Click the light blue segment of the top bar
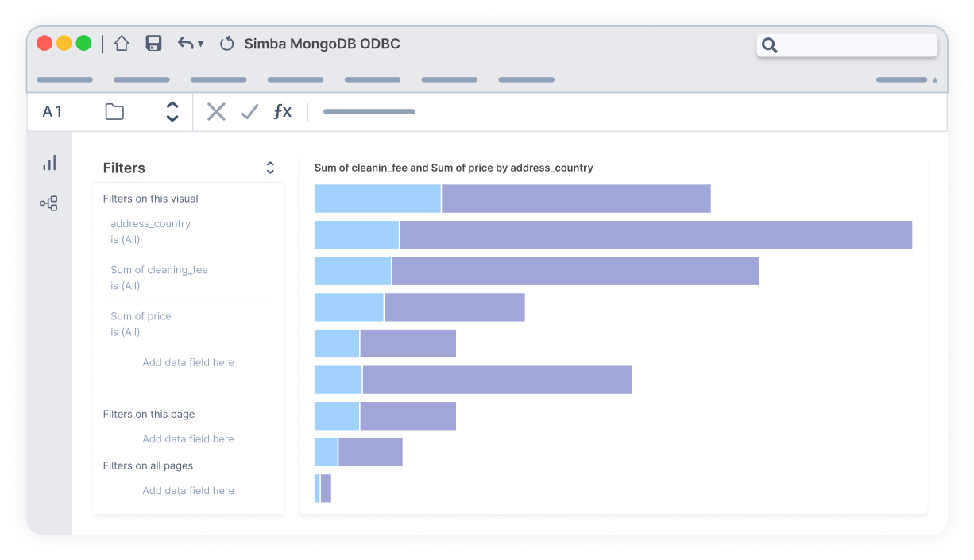Viewport: 974px width, 560px height. point(377,199)
